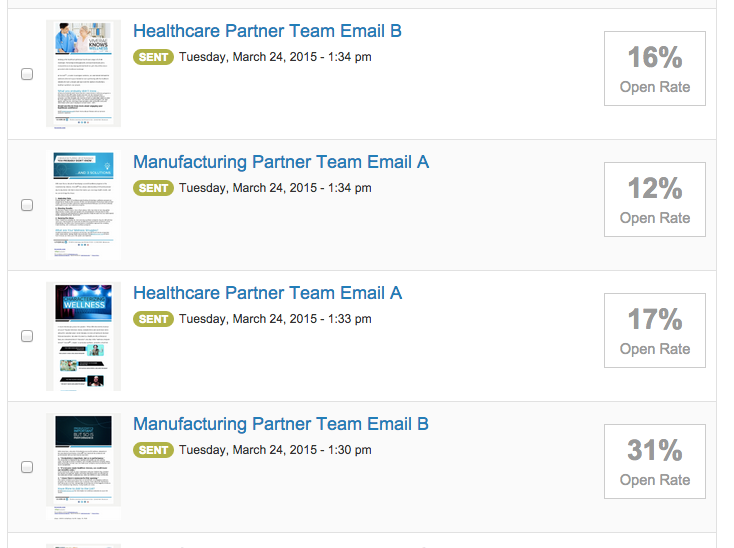734x548 pixels.
Task: Open the Healthcare Partner Team Email A link
Action: pyautogui.click(x=267, y=293)
